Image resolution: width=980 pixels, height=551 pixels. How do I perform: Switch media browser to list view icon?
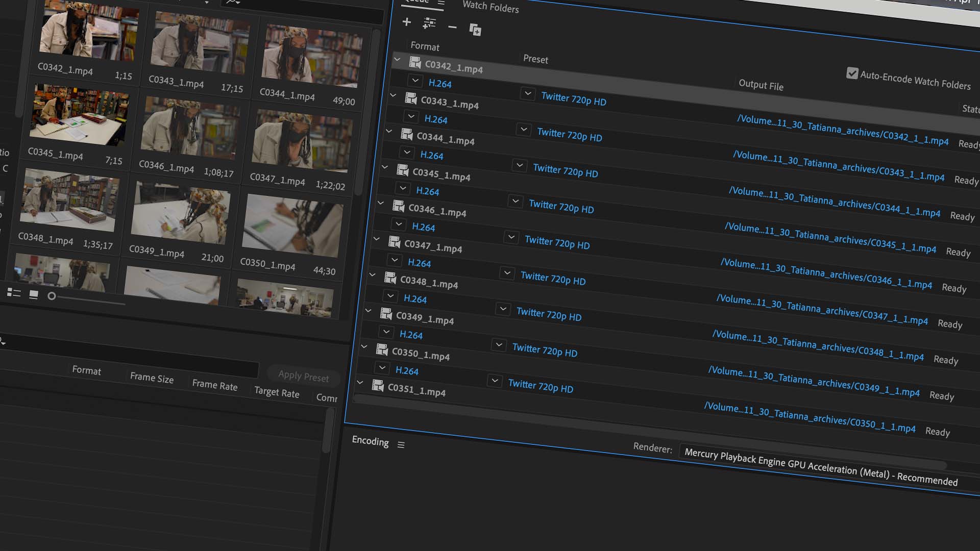point(14,293)
